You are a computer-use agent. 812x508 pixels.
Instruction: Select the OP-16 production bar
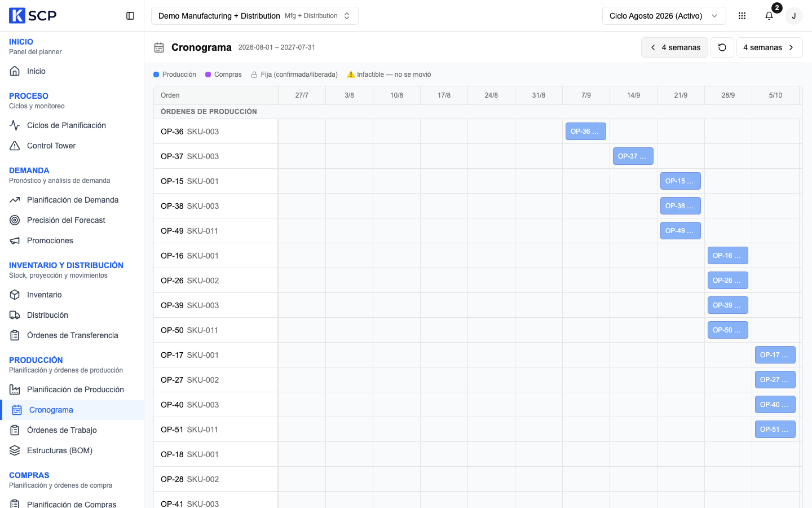(728, 255)
